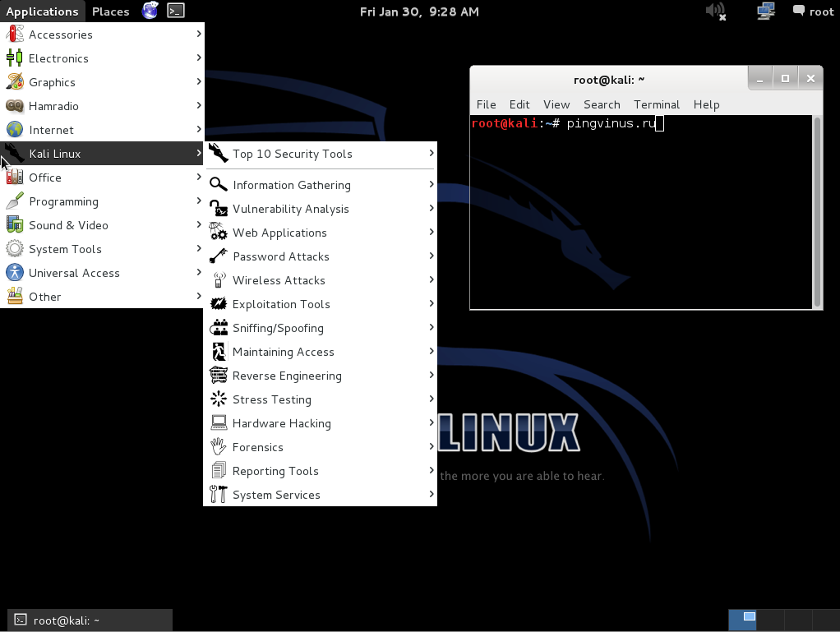
Task: Click the Programming category icon
Action: tap(15, 201)
